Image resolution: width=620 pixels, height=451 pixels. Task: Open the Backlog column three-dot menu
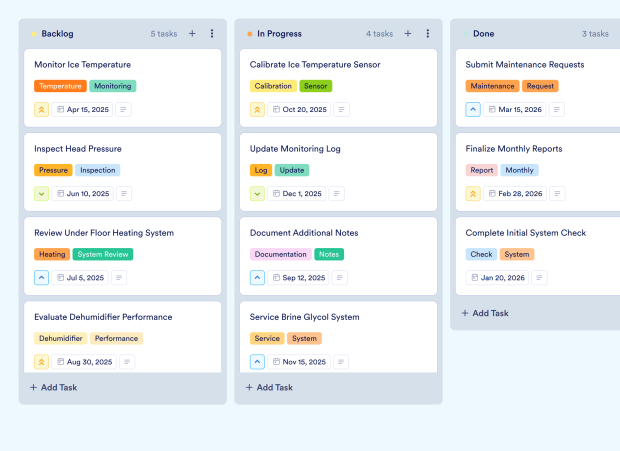coord(212,33)
